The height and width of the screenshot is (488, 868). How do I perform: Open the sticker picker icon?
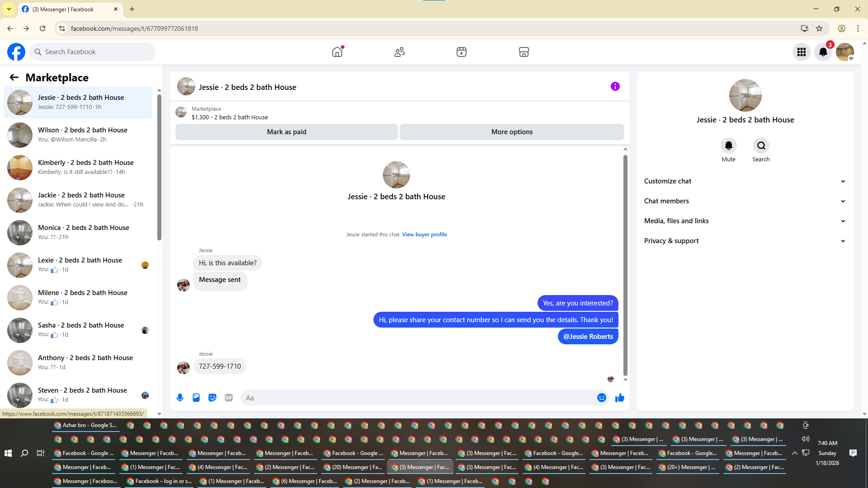pyautogui.click(x=212, y=398)
